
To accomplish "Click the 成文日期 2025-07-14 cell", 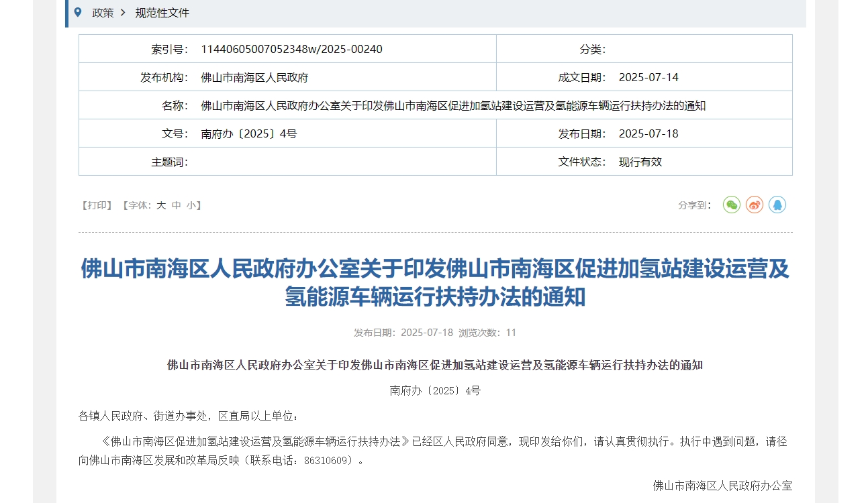I will click(648, 76).
